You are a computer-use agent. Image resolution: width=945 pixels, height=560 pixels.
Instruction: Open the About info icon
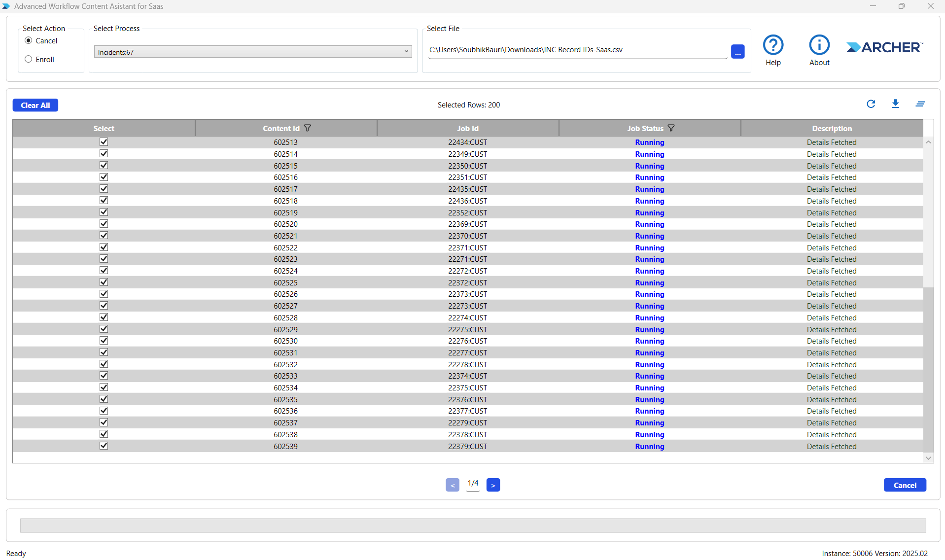click(x=819, y=45)
